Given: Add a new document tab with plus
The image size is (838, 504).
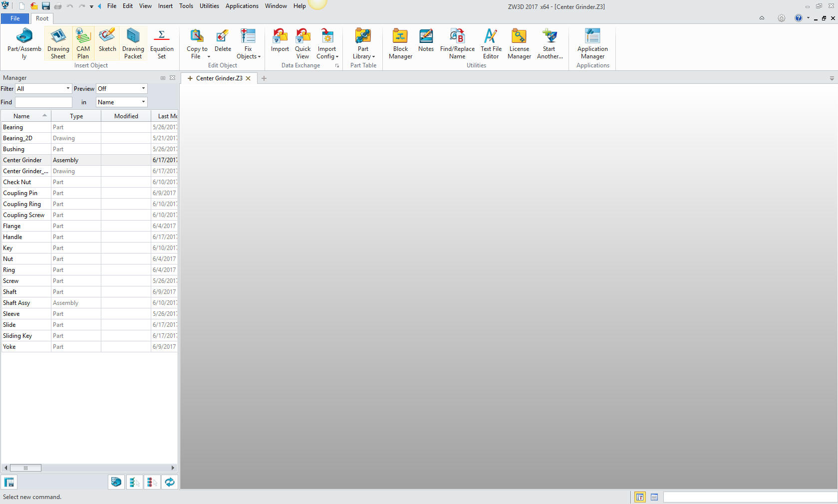Looking at the screenshot, I should [264, 78].
